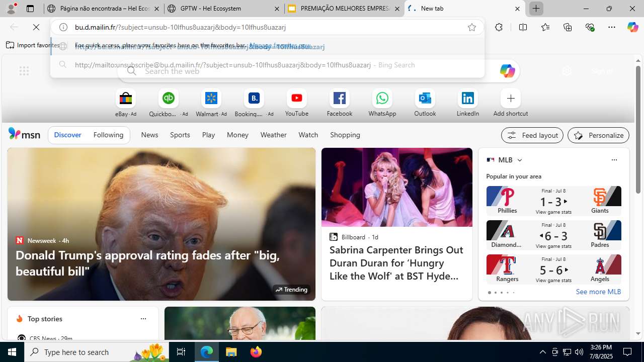Screen dimensions: 644x362
Task: Open the Outlook shortcut tile
Action: [x=425, y=103]
